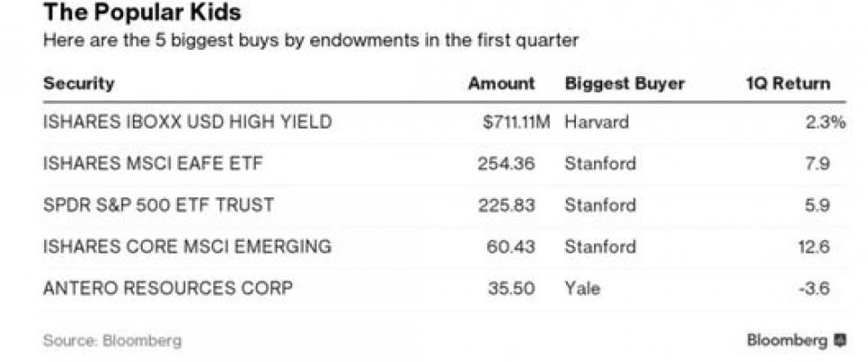Click the Bloomberg logo icon at bottom right
The image size is (868, 362).
tap(841, 339)
